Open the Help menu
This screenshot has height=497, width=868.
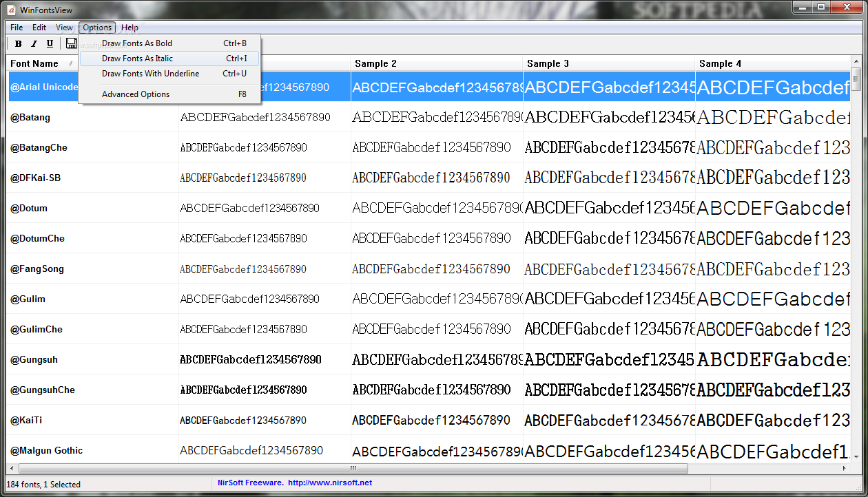pyautogui.click(x=130, y=28)
